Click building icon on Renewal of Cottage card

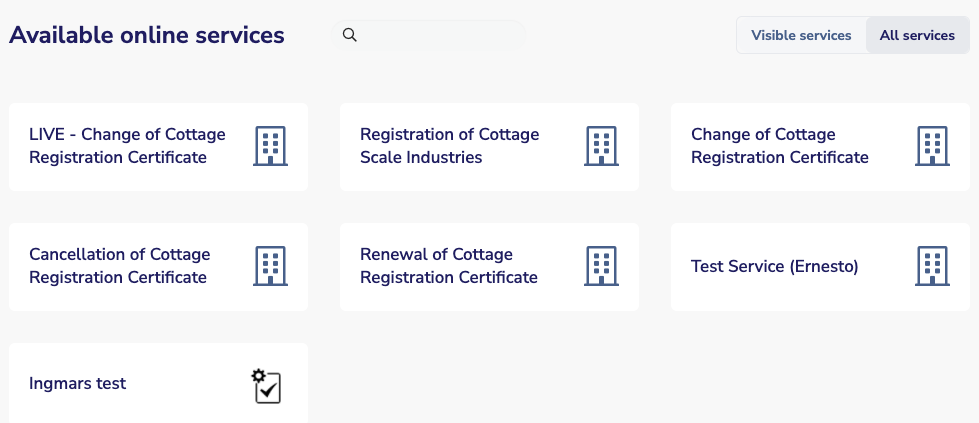tap(601, 266)
